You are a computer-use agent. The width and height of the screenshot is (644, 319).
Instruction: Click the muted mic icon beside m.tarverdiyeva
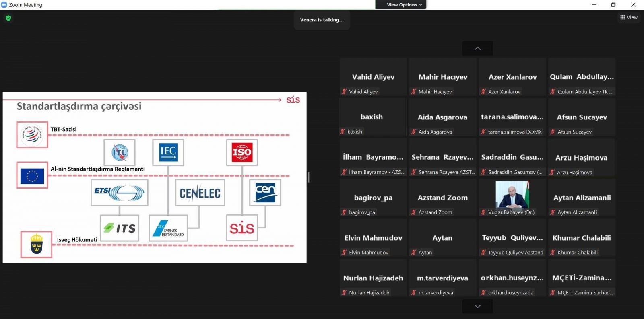(x=413, y=293)
